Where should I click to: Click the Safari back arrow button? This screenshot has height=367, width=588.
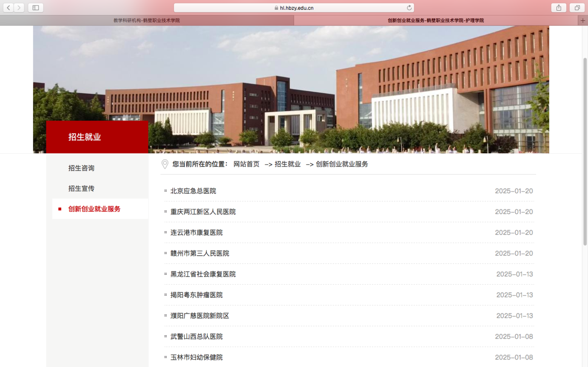pos(9,8)
